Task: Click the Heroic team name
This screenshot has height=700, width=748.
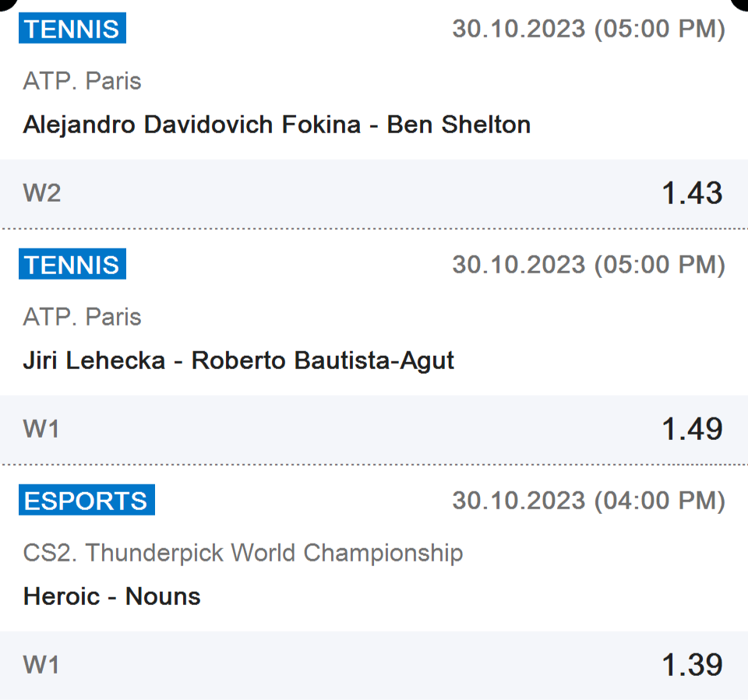Action: click(x=62, y=596)
